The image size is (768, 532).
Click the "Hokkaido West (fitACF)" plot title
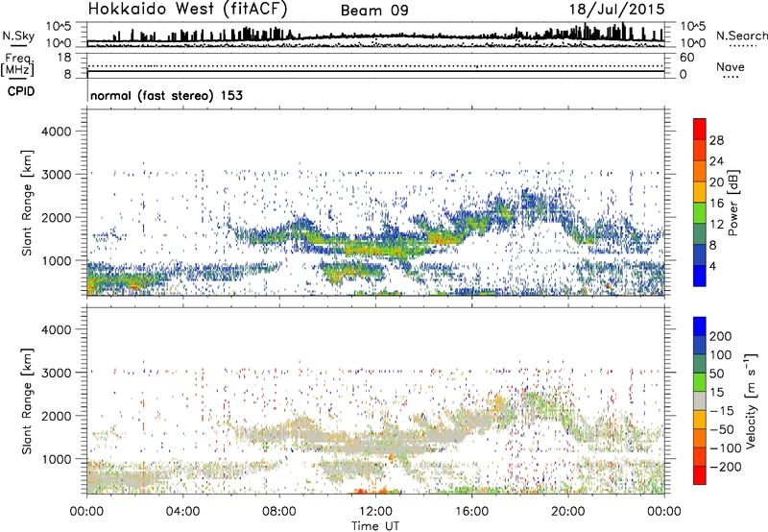tap(187, 9)
